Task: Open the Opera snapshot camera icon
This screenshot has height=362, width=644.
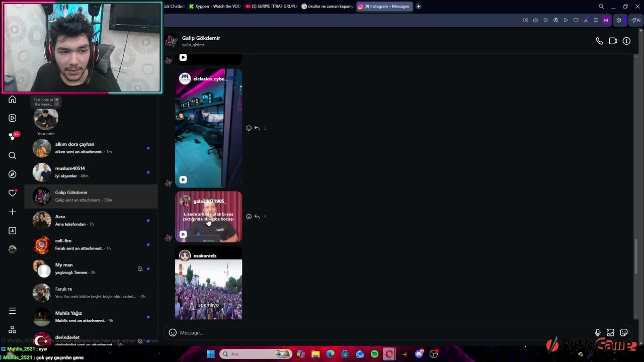Action: coord(535,20)
